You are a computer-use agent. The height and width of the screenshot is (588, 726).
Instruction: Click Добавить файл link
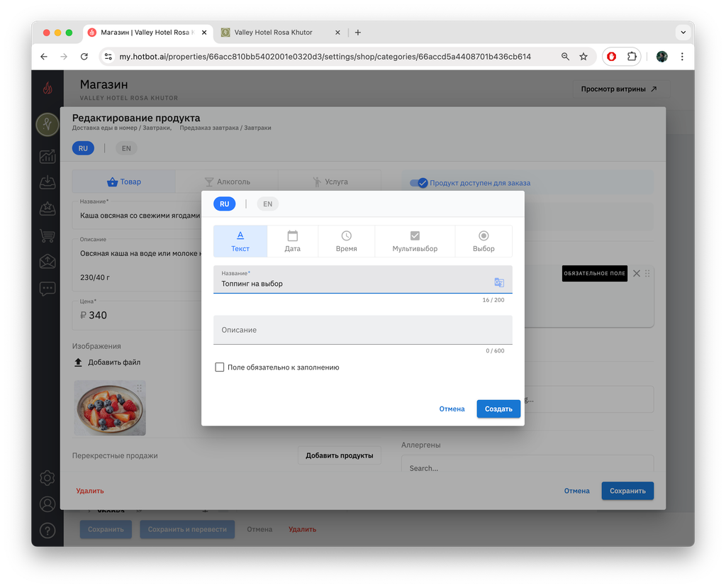click(114, 362)
